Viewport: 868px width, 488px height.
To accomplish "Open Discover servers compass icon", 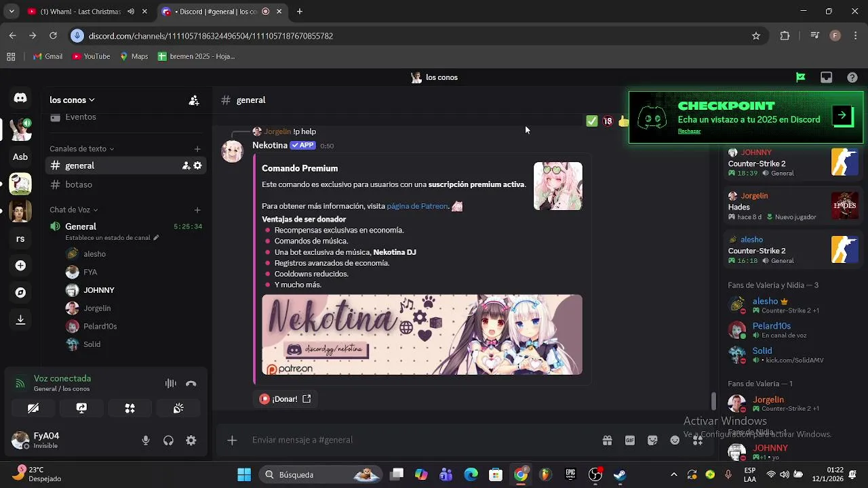I will coord(20,293).
